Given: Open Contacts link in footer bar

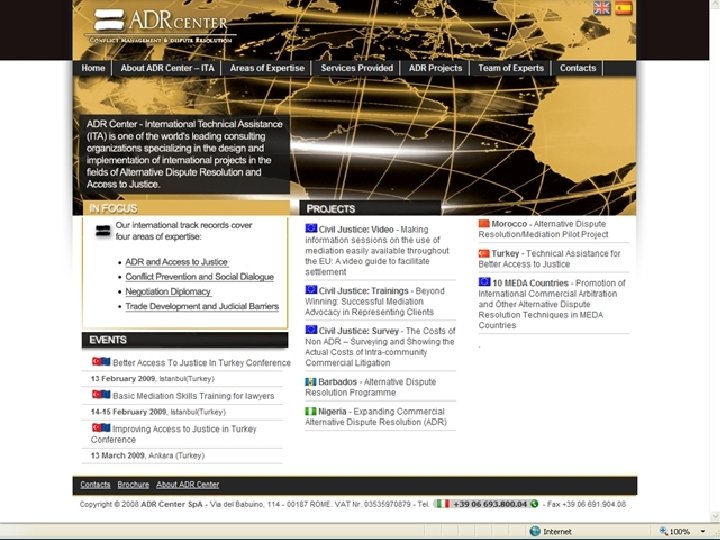Looking at the screenshot, I should (x=95, y=484).
